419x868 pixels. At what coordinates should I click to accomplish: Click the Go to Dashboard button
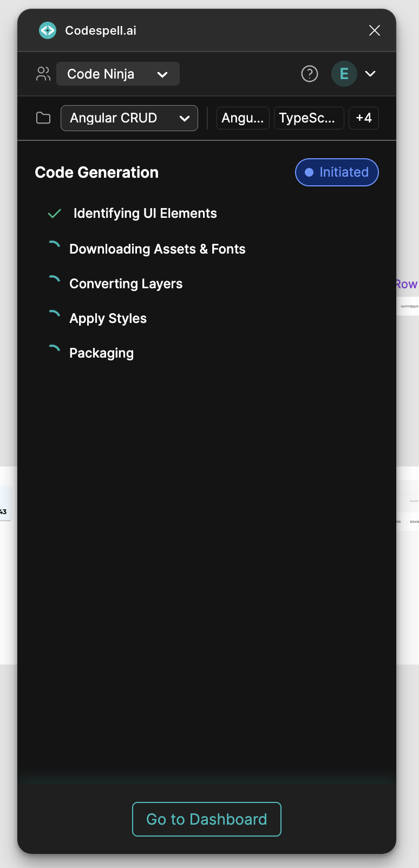pos(207,819)
